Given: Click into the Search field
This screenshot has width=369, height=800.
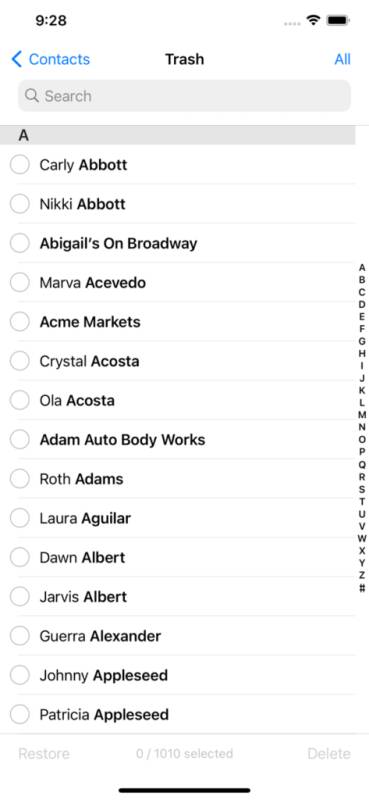Looking at the screenshot, I should pos(184,96).
